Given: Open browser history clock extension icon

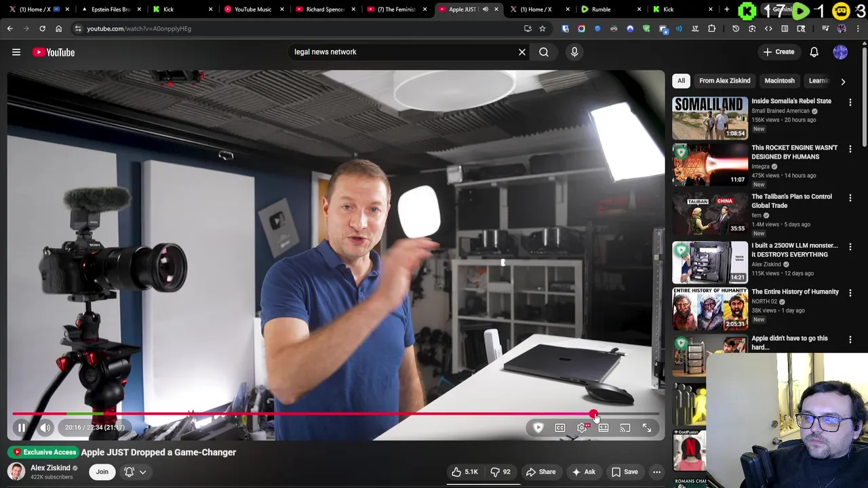Looking at the screenshot, I should (x=736, y=28).
